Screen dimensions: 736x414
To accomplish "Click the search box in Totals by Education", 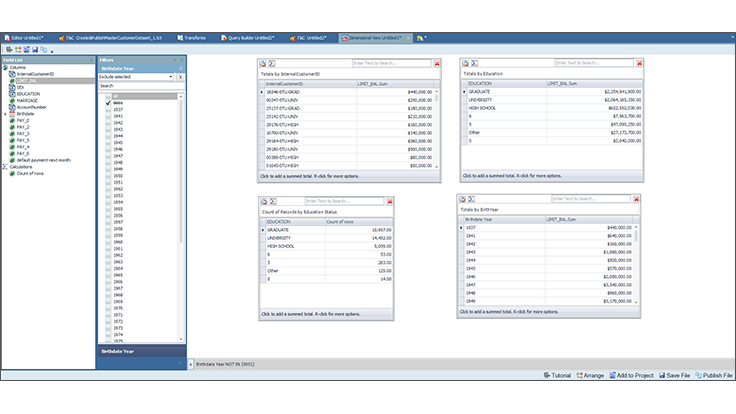I will click(592, 63).
